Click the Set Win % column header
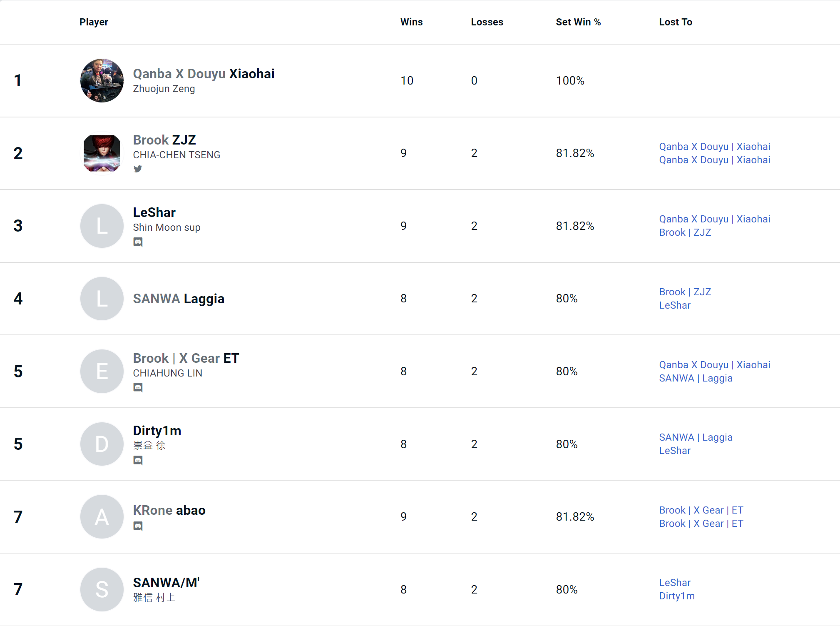The image size is (840, 626). [x=578, y=22]
